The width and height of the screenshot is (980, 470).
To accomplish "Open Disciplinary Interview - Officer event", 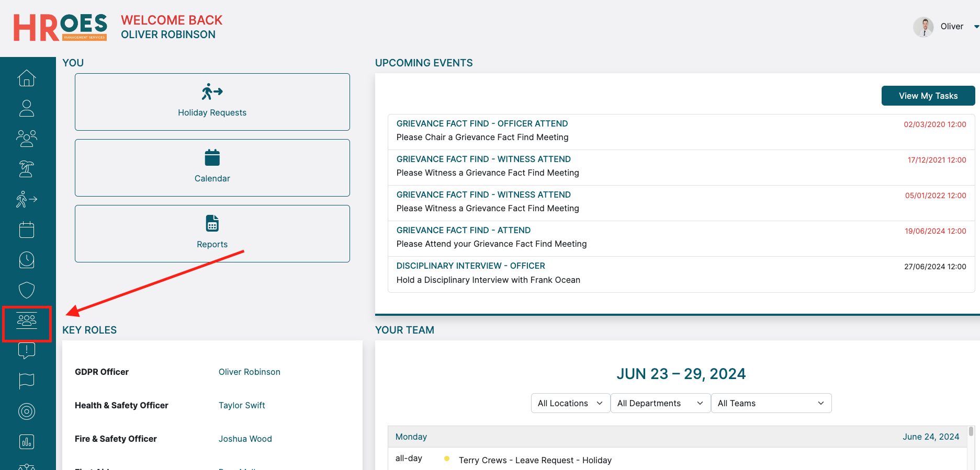I will click(470, 266).
